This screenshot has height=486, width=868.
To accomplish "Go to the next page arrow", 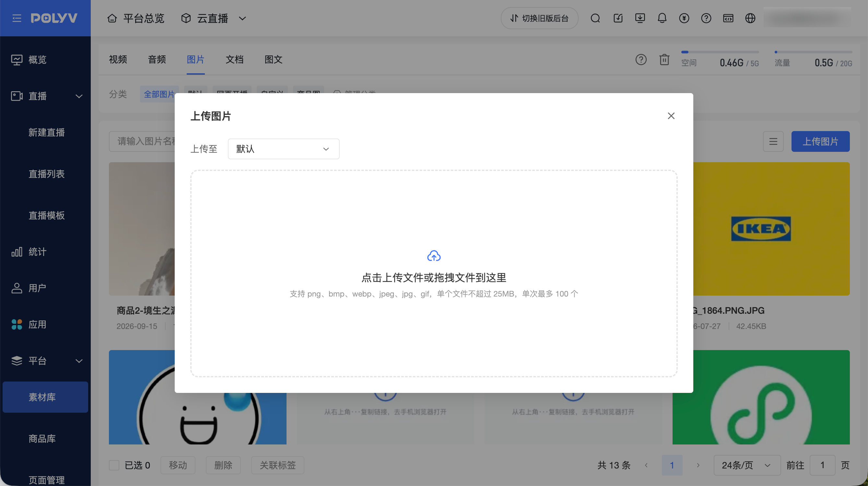I will click(698, 465).
